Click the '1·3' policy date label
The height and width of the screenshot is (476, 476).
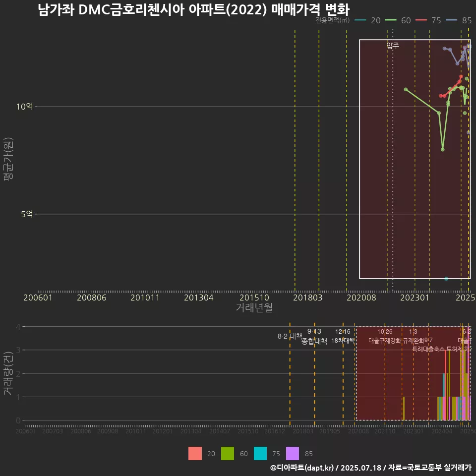[413, 332]
